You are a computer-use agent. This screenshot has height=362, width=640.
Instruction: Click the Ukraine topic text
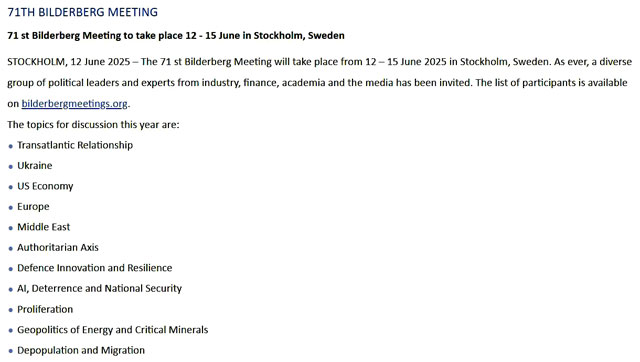pyautogui.click(x=35, y=166)
